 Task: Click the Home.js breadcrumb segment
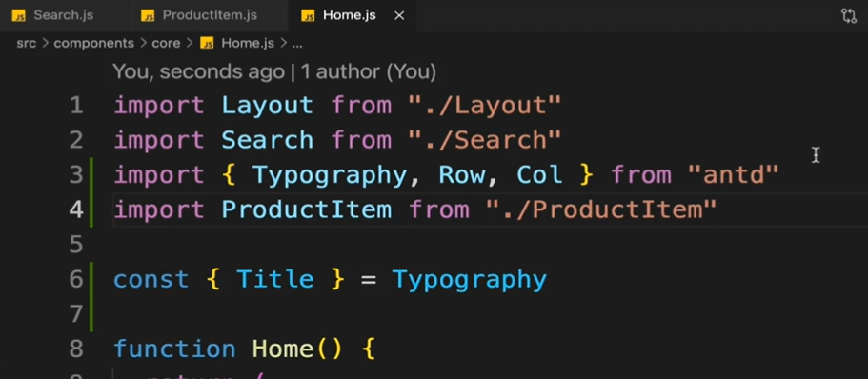click(248, 43)
